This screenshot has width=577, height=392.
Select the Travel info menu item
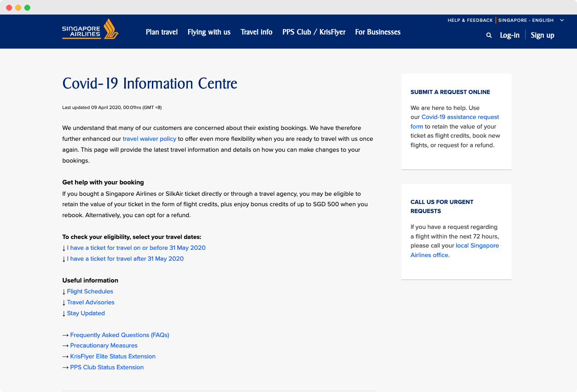pos(256,32)
